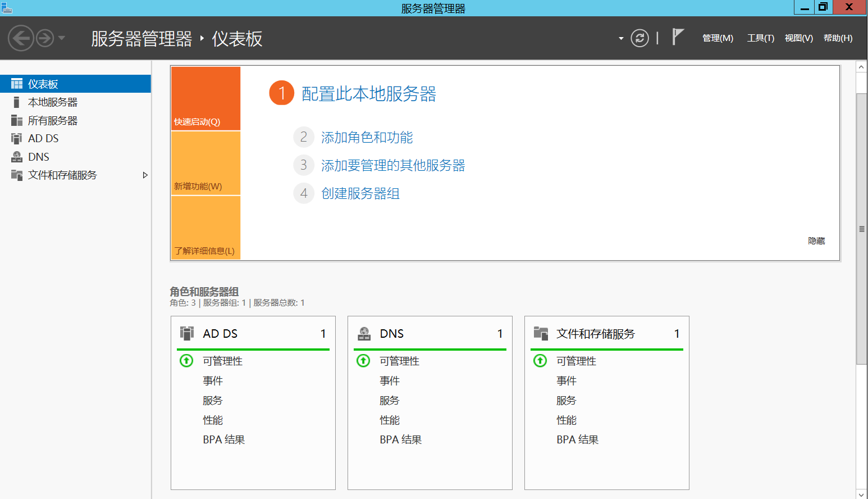Expand the 文件和存储服务 sidebar arrow
This screenshot has height=499, width=868.
(x=145, y=175)
